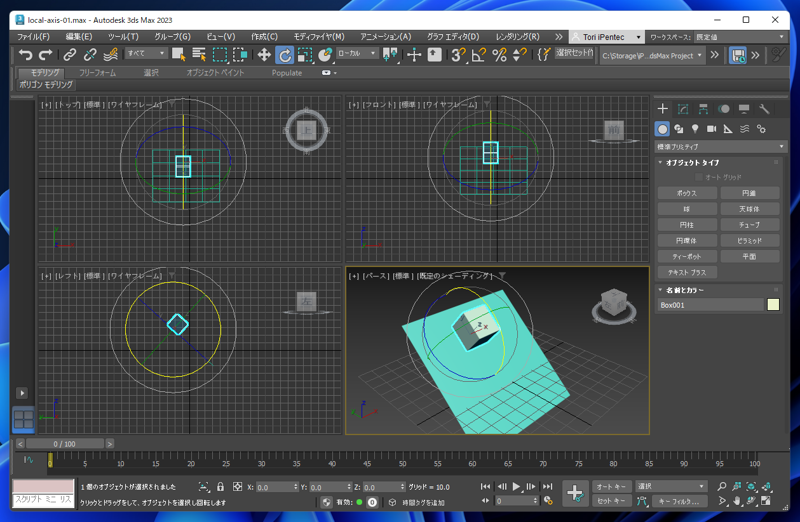
Task: Open the workspace selector dropdown
Action: point(740,37)
